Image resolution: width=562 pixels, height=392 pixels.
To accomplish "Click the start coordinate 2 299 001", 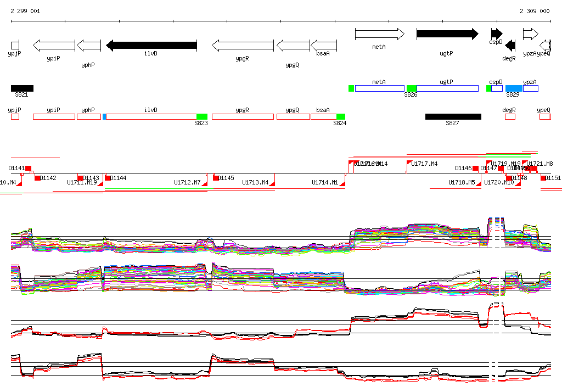I will click(x=25, y=11).
